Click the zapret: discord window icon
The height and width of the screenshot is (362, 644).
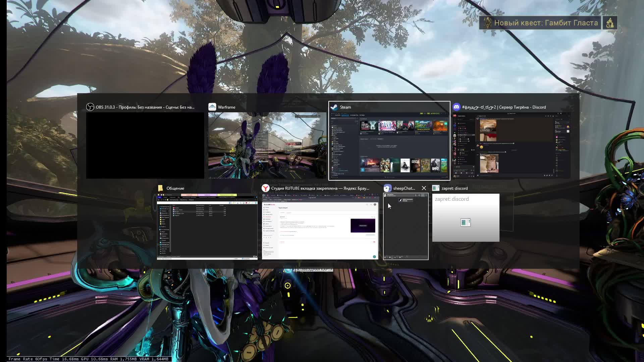[436, 188]
